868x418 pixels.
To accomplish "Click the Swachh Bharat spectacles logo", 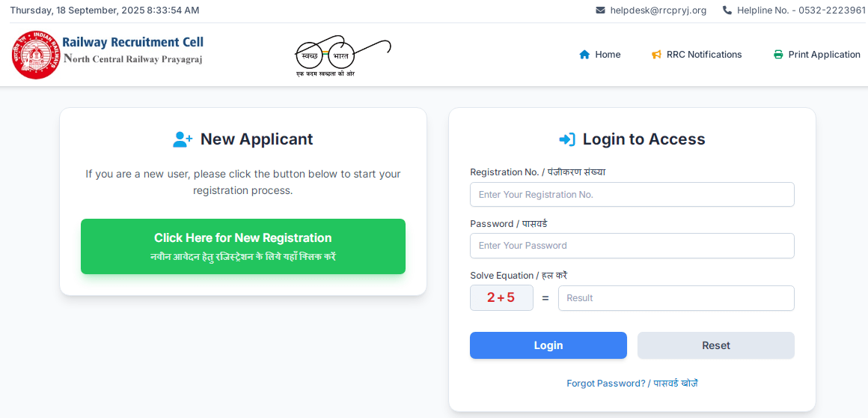I will point(343,56).
